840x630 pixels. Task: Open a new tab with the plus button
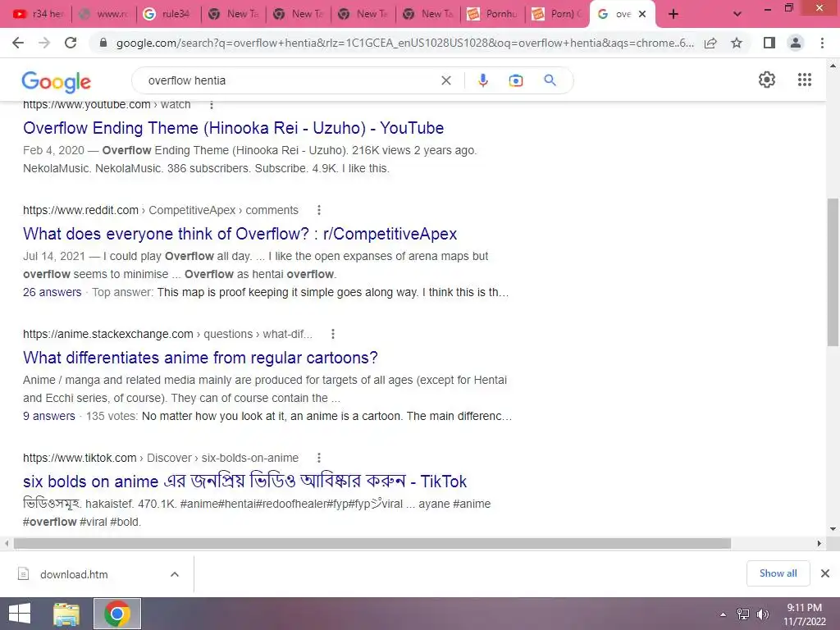point(673,14)
